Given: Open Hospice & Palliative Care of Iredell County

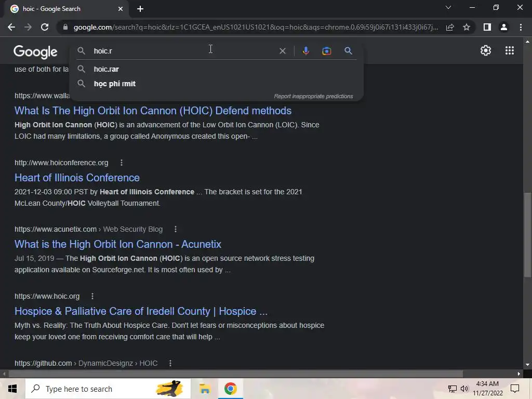Looking at the screenshot, I should (141, 311).
